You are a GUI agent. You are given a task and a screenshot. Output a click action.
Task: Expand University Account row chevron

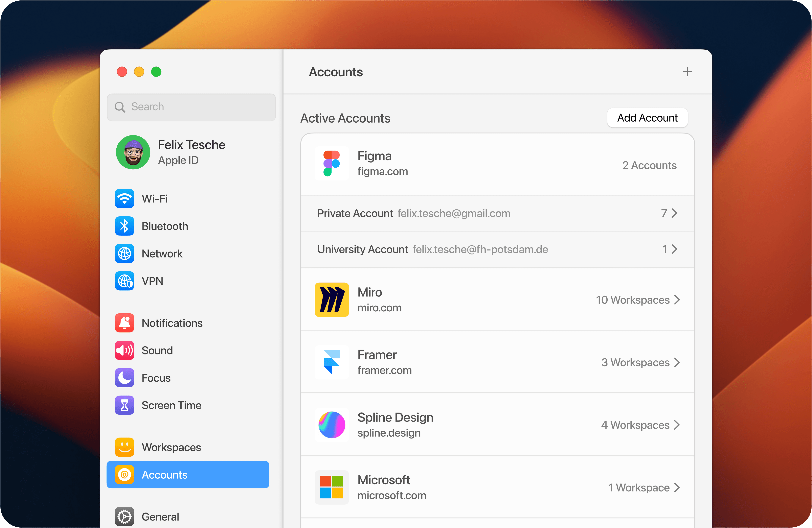pyautogui.click(x=674, y=249)
